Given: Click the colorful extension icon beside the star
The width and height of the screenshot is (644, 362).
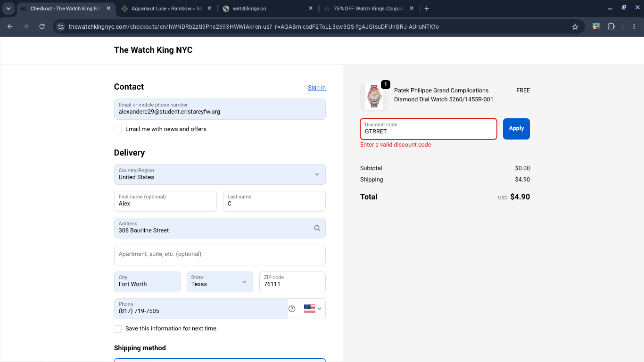Looking at the screenshot, I should [x=596, y=27].
